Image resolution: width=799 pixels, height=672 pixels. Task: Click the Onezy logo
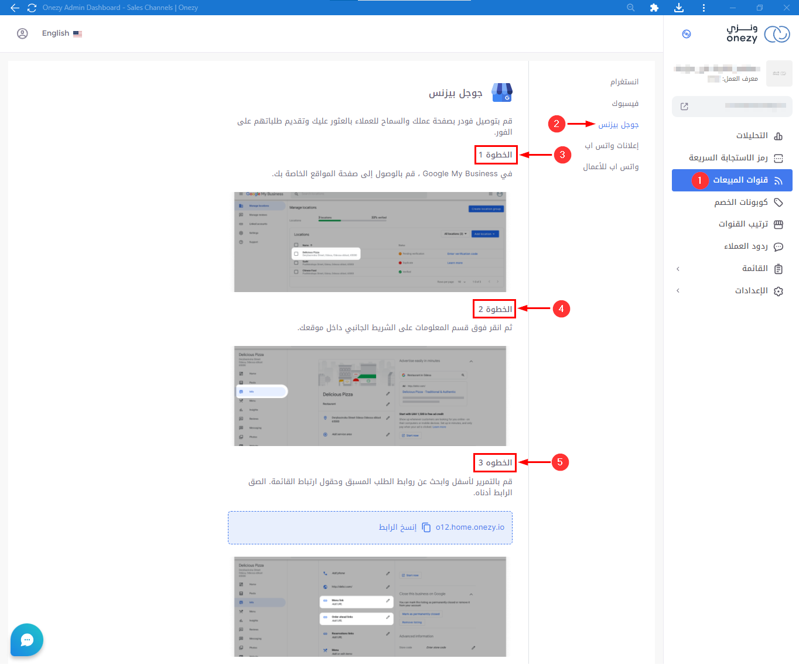coord(758,34)
